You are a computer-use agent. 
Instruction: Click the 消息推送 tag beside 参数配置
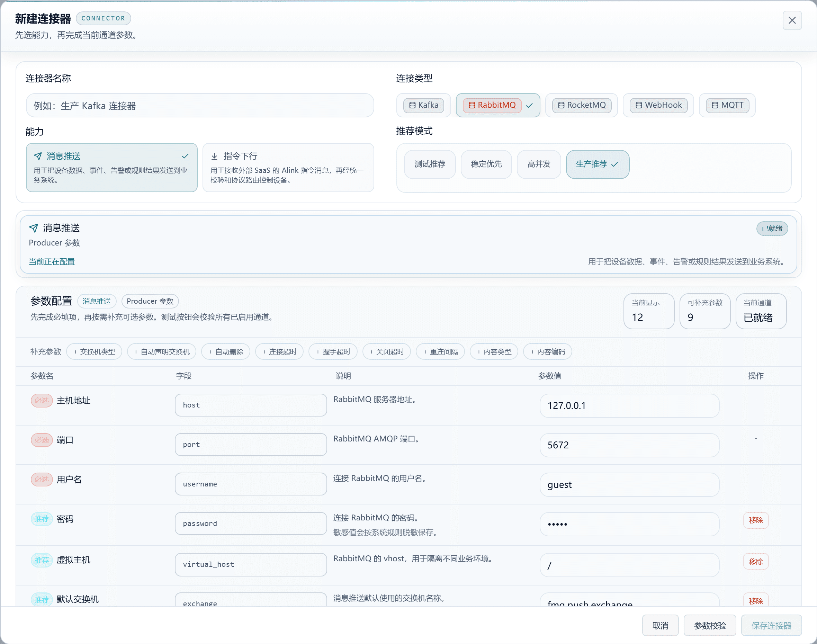(x=97, y=301)
